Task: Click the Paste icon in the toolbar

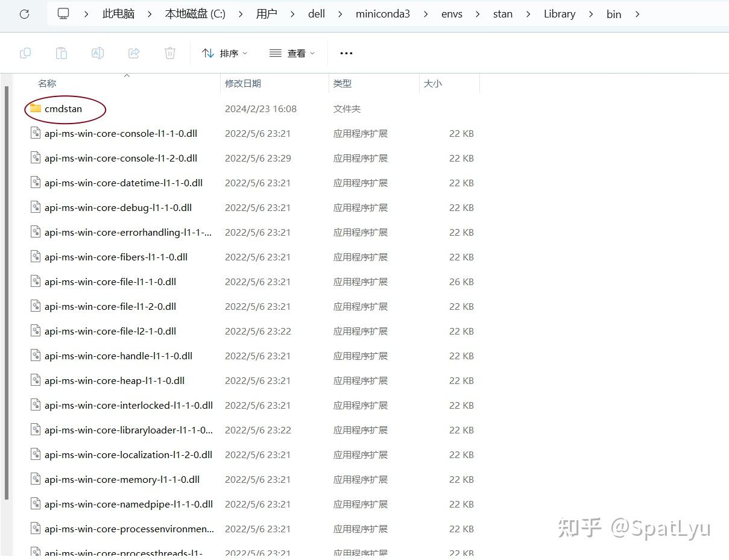Action: pos(61,53)
